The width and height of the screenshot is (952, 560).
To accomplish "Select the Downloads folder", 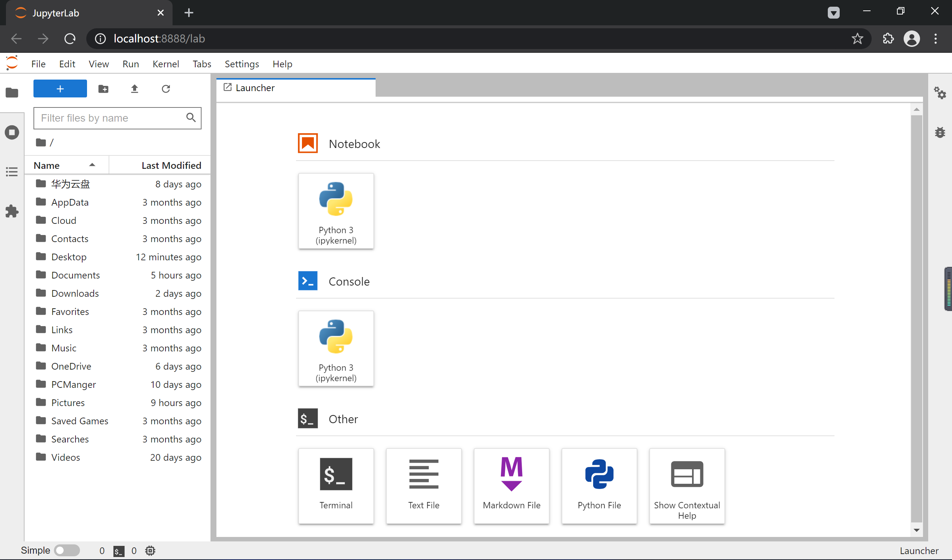I will coord(118,293).
